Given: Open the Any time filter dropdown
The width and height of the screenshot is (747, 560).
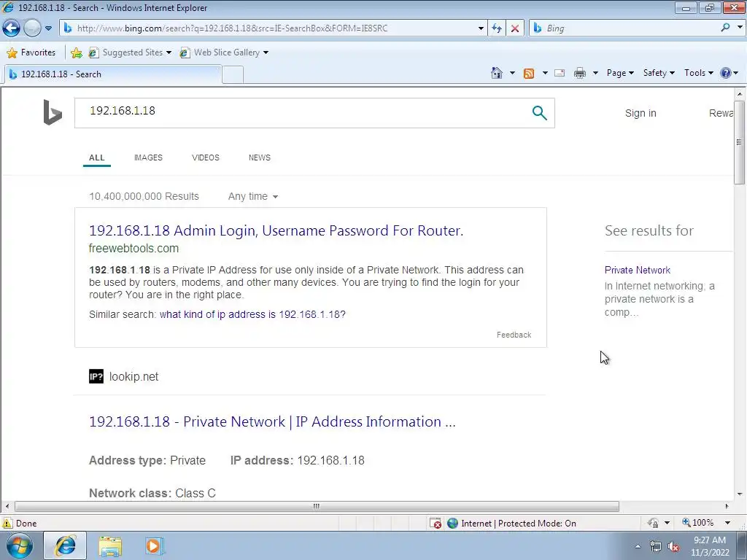Looking at the screenshot, I should point(253,196).
